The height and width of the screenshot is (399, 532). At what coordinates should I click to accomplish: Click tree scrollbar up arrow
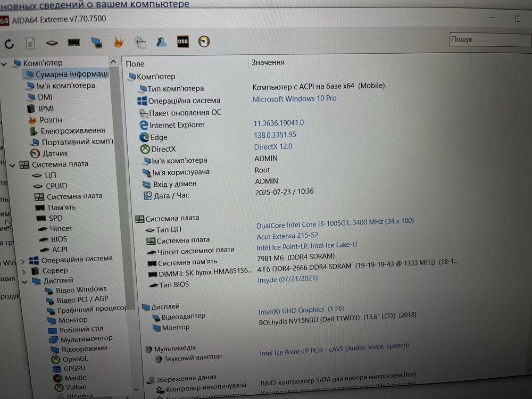[113, 62]
